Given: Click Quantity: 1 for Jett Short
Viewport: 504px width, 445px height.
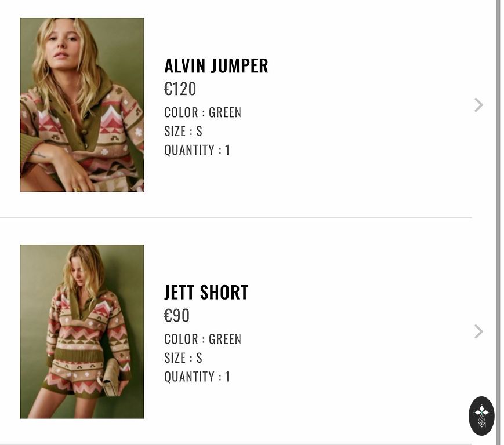Looking at the screenshot, I should click(x=197, y=377).
